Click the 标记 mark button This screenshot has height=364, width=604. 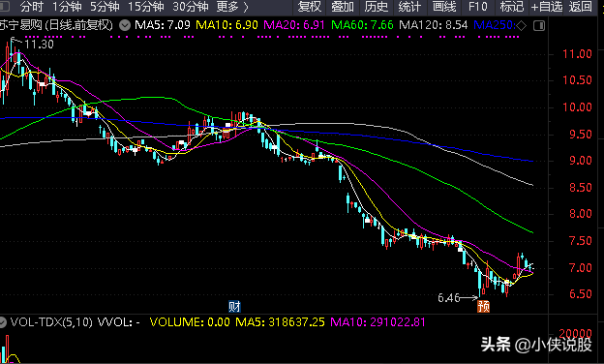511,6
